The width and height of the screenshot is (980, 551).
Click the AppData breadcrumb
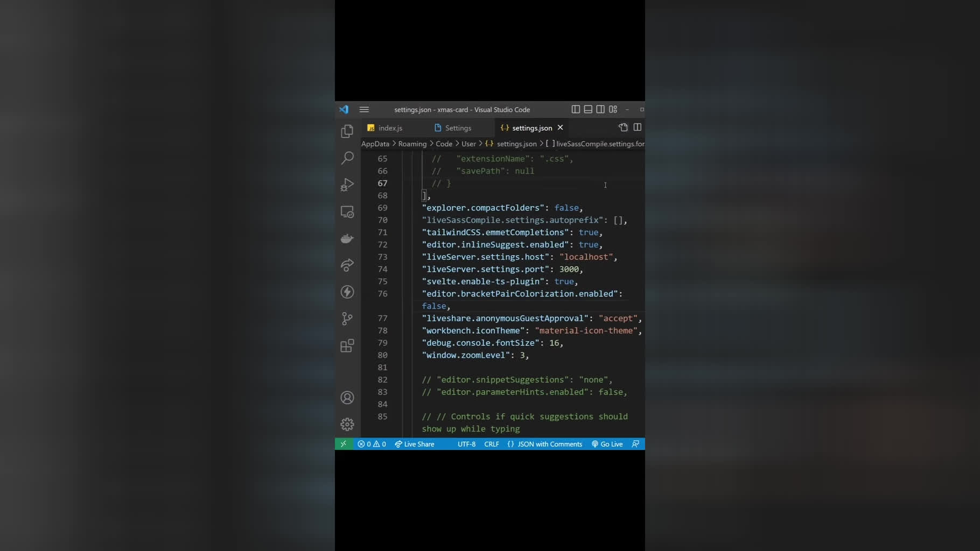point(375,144)
